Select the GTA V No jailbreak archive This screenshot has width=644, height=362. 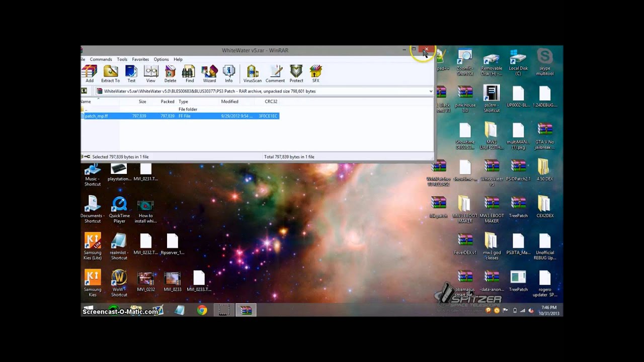(545, 136)
